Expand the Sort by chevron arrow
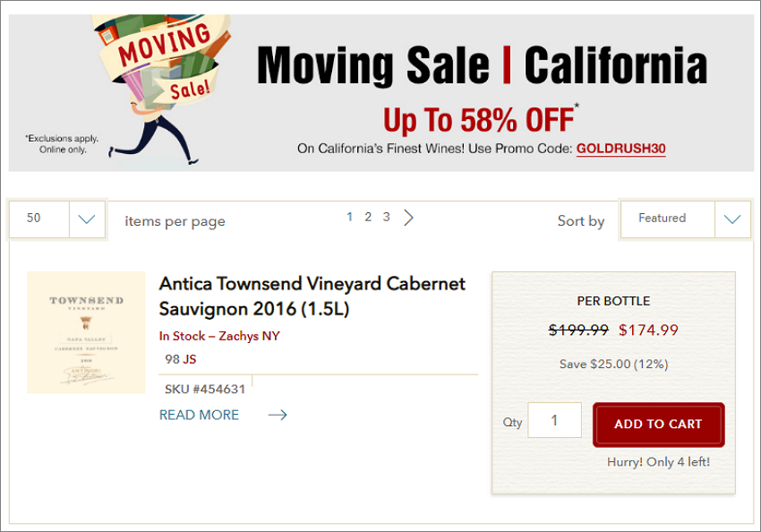Viewport: 761px width, 532px height. click(x=732, y=219)
